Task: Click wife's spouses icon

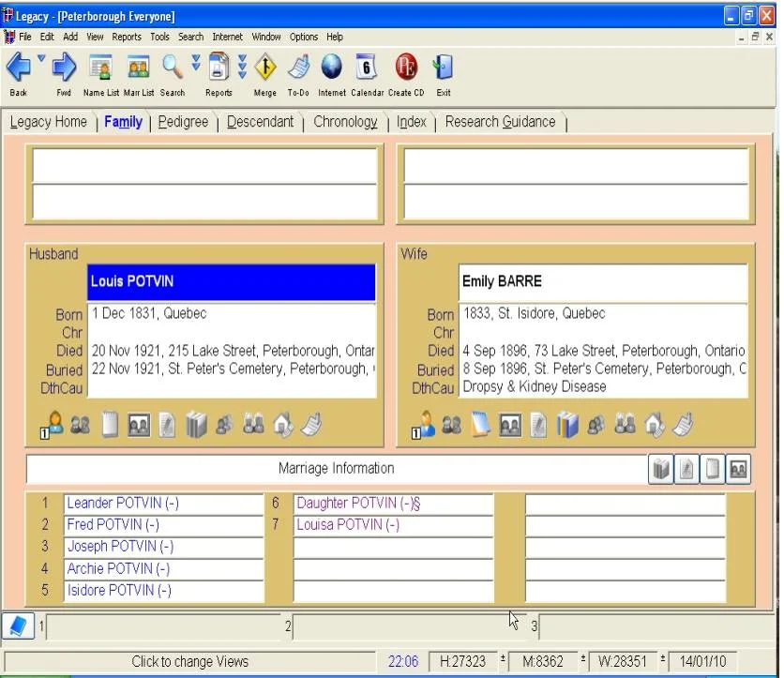Action: [x=451, y=425]
